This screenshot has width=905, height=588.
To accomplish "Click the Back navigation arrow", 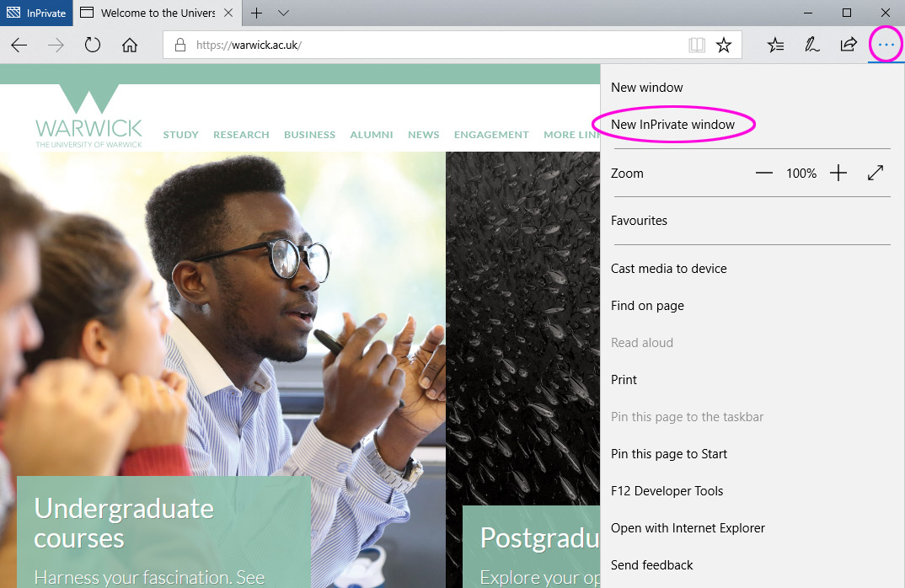I will [x=19, y=45].
